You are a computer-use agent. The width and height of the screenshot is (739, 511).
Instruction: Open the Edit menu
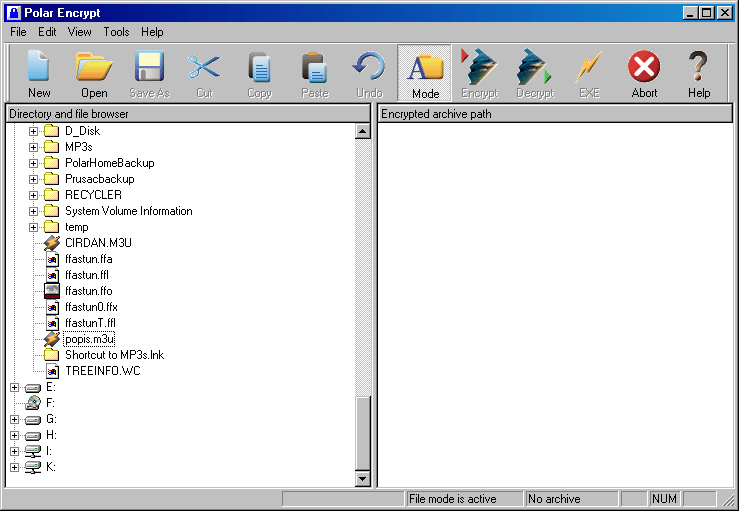pyautogui.click(x=47, y=32)
